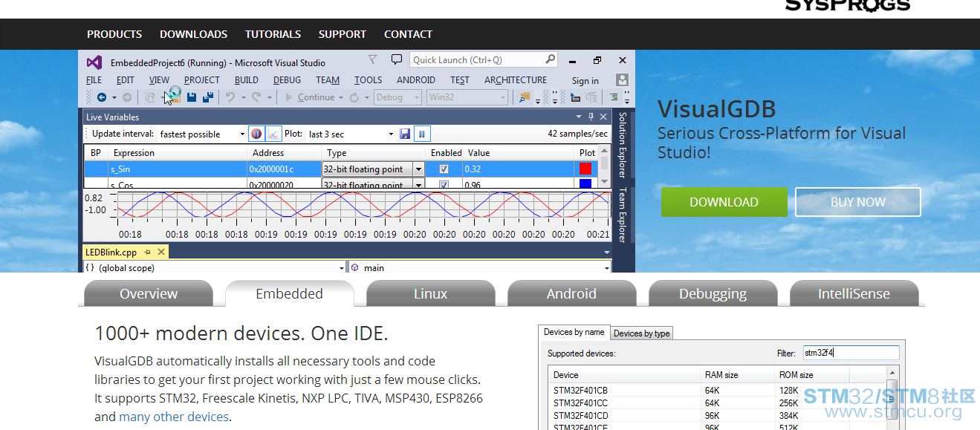Image resolution: width=980 pixels, height=430 pixels.
Task: Open the Type dropdown for s_Cos
Action: [x=418, y=183]
